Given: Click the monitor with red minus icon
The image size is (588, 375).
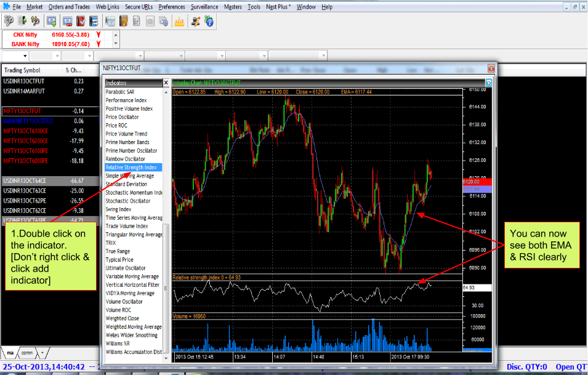Looking at the screenshot, I should tap(68, 22).
